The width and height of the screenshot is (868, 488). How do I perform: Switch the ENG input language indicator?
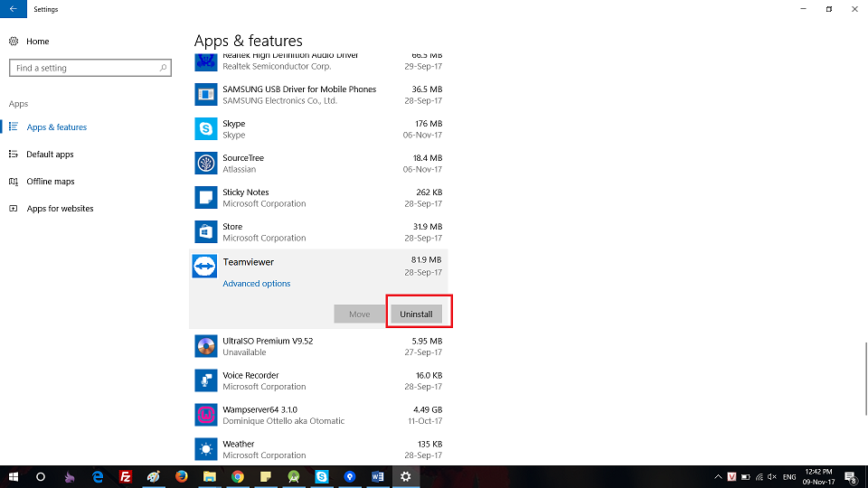[789, 477]
